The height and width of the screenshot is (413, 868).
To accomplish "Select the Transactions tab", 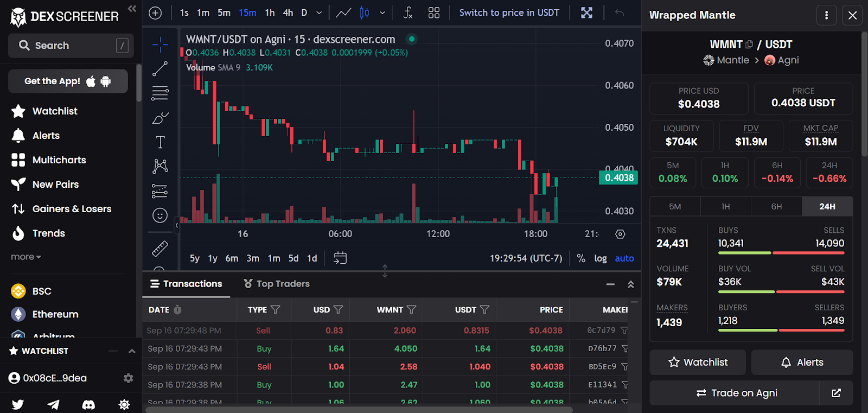I will (186, 284).
